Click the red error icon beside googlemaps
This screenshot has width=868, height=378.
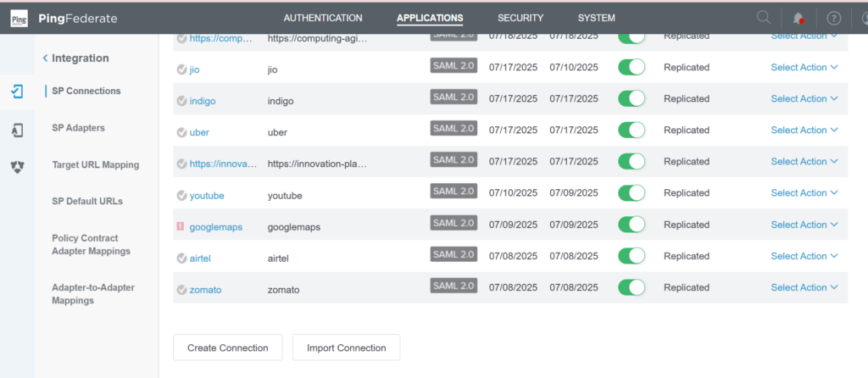[x=180, y=226]
